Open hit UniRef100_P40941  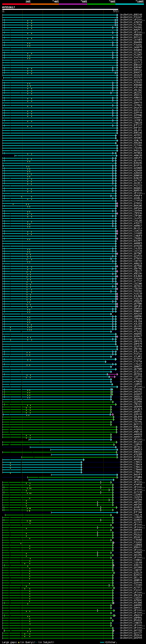coord(131,27)
